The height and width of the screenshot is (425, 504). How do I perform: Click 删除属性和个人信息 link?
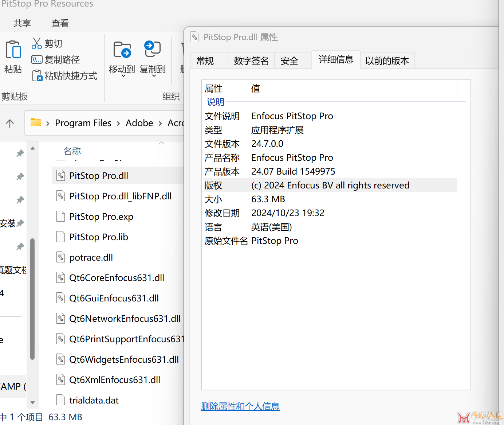click(240, 406)
